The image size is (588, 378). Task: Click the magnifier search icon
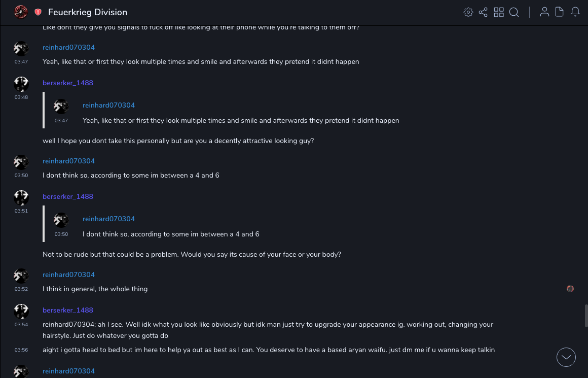pyautogui.click(x=514, y=12)
